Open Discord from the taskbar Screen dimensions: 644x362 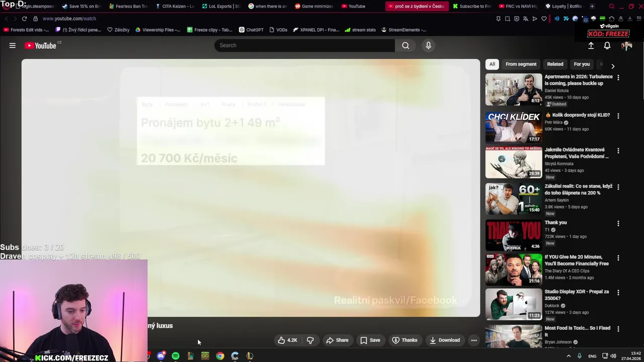pos(161,356)
